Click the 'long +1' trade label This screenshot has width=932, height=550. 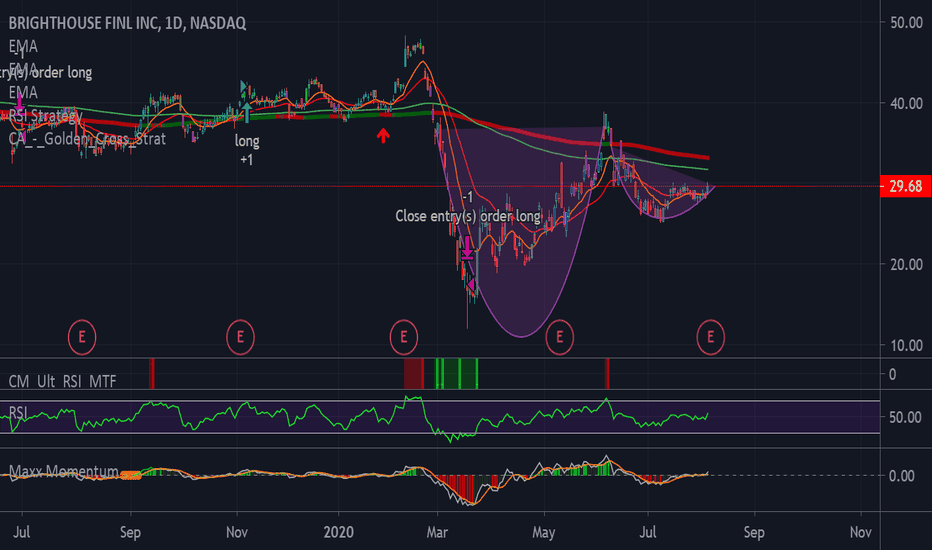247,150
